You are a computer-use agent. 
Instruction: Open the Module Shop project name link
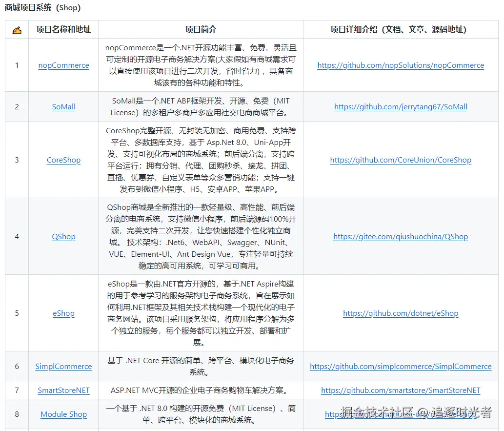point(63,414)
